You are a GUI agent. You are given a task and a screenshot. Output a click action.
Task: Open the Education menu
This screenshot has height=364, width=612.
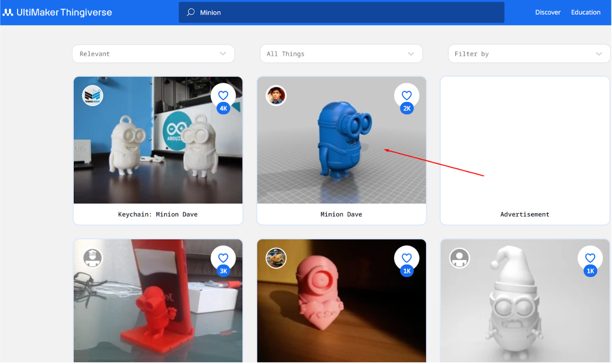[586, 13]
